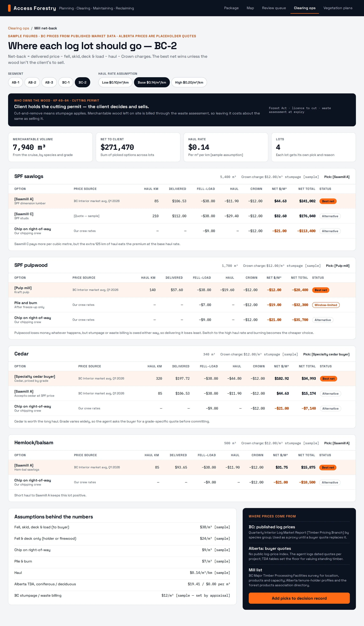
Task: Click the SPF sawlogs heading
Action: pyautogui.click(x=29, y=176)
